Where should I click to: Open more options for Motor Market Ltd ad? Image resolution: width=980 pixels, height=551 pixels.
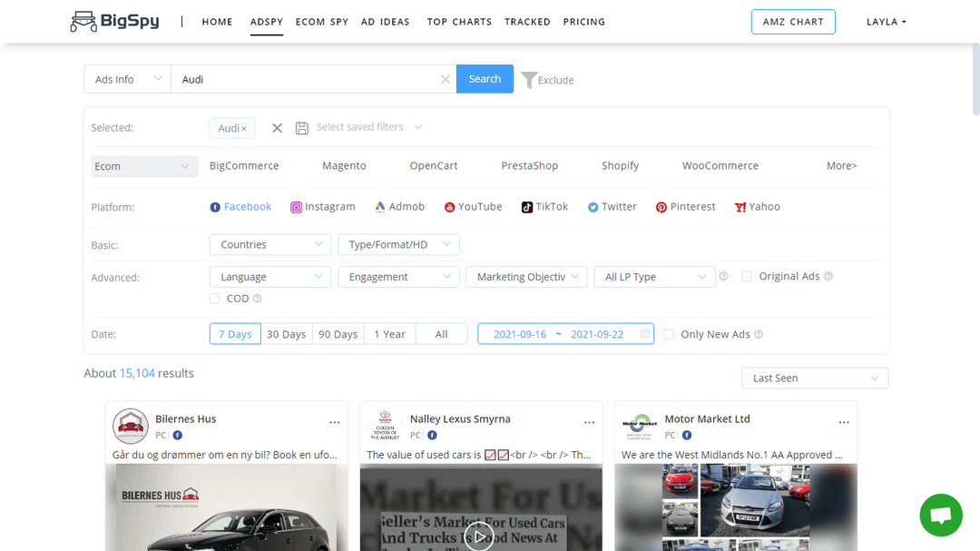(x=844, y=422)
